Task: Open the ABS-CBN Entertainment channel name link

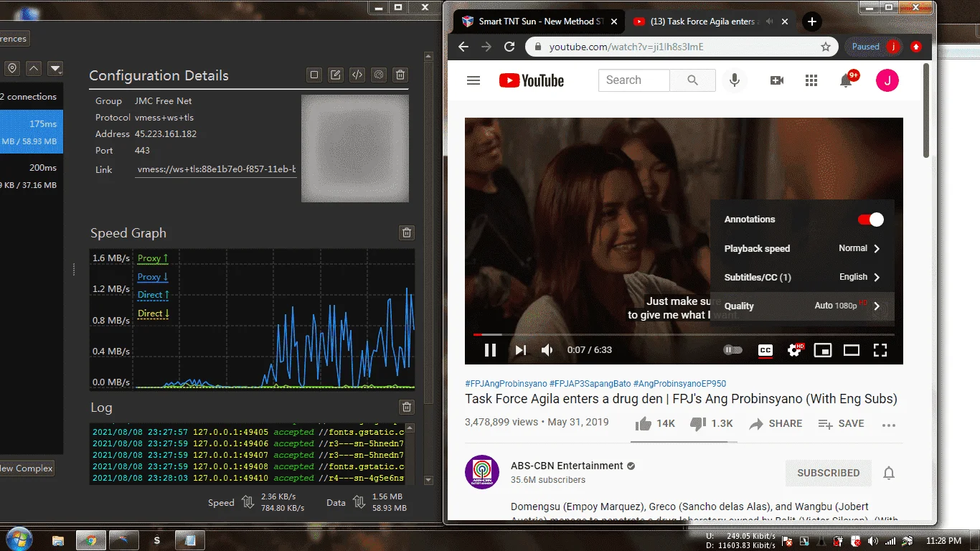Action: click(567, 466)
